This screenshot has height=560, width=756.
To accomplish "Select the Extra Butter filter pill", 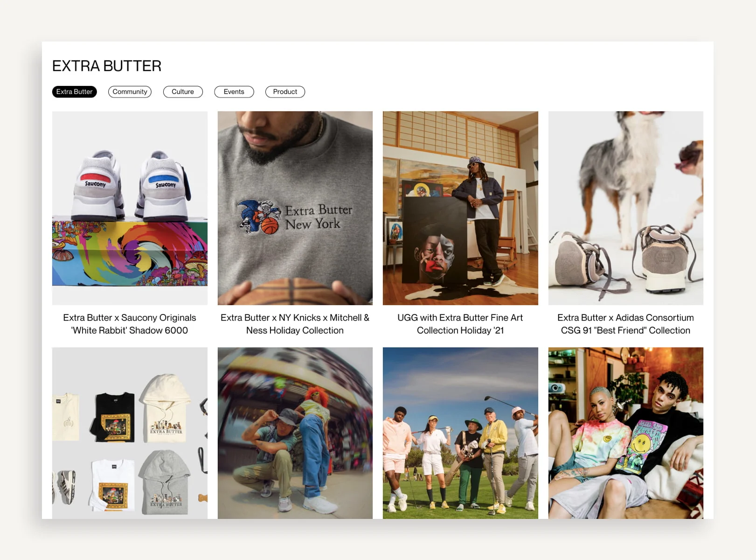I will [74, 92].
